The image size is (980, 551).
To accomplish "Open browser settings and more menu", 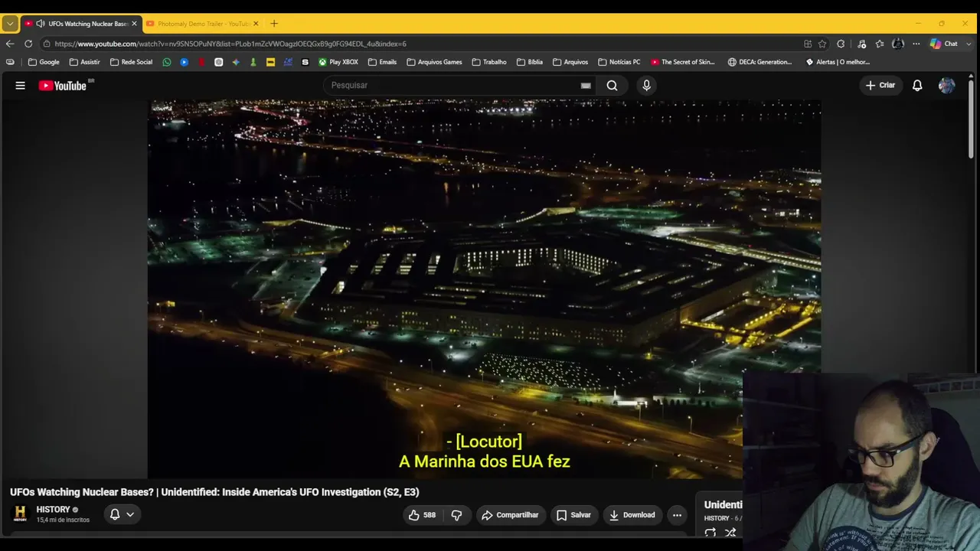I will click(916, 44).
